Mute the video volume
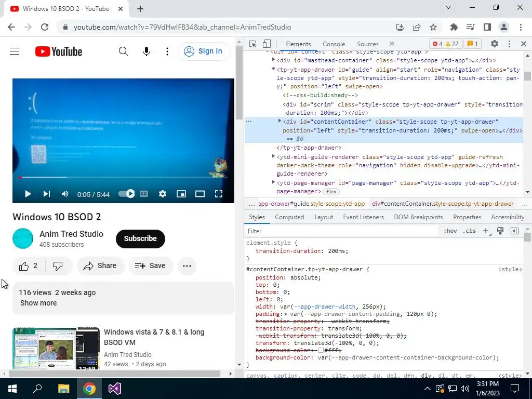Image resolution: width=532 pixels, height=399 pixels. click(x=65, y=194)
